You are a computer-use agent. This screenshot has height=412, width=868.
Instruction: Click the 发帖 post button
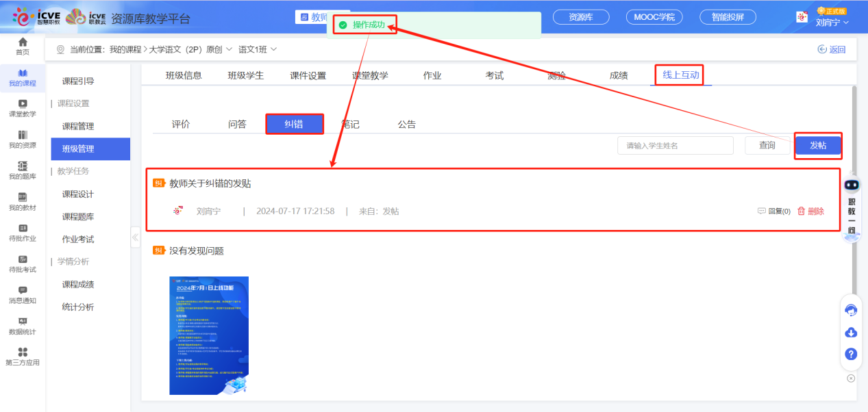coord(818,145)
